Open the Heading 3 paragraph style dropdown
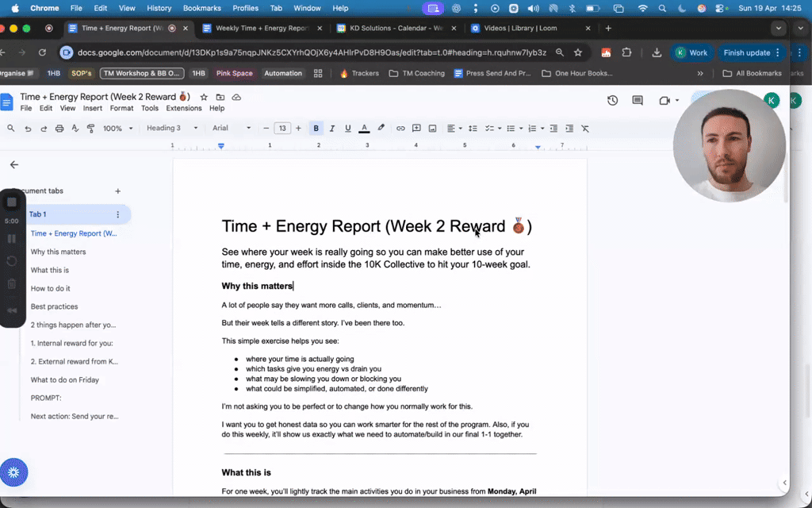812x508 pixels. point(172,128)
